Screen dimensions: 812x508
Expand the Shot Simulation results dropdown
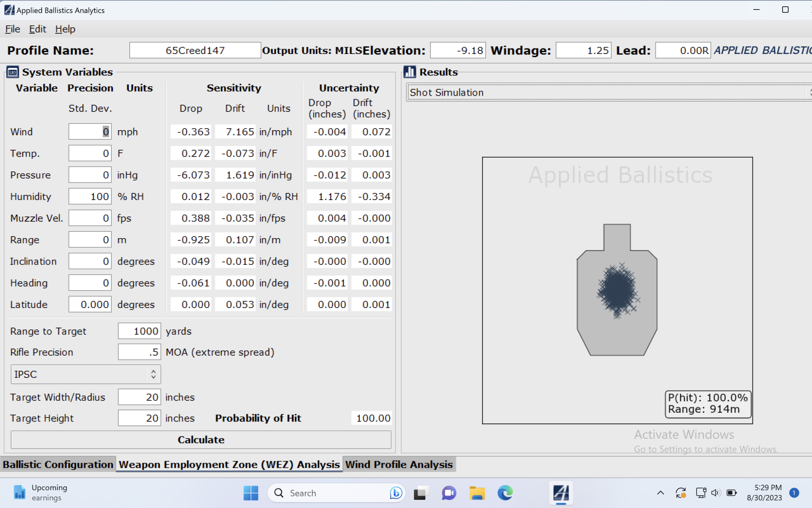pos(607,92)
